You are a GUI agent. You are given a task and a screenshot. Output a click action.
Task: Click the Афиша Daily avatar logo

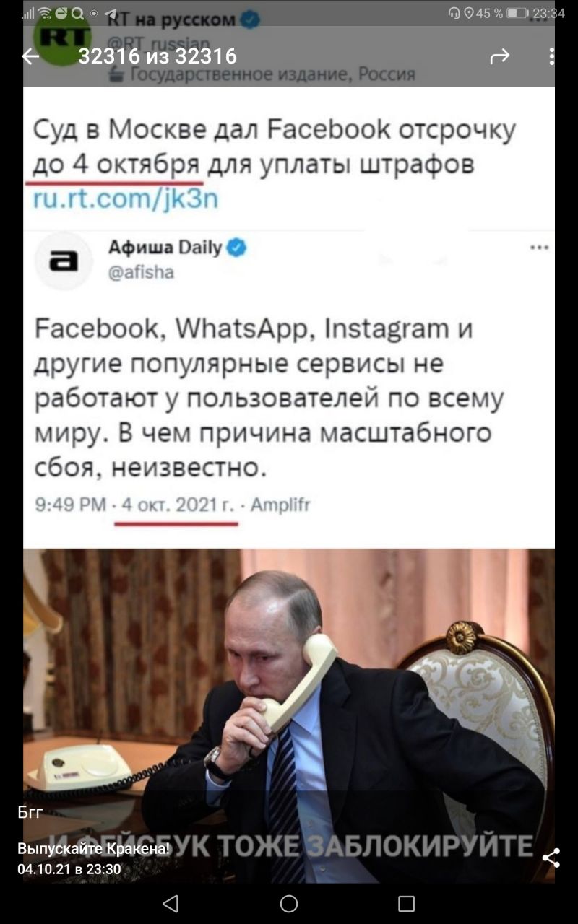click(64, 261)
